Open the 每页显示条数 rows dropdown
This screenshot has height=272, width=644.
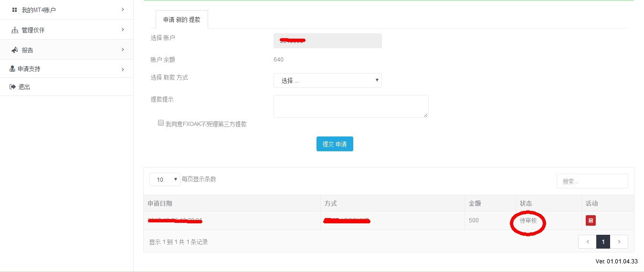point(165,179)
